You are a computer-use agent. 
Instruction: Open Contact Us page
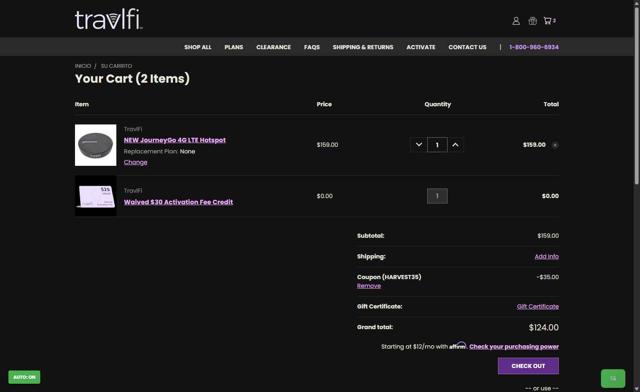pyautogui.click(x=467, y=47)
